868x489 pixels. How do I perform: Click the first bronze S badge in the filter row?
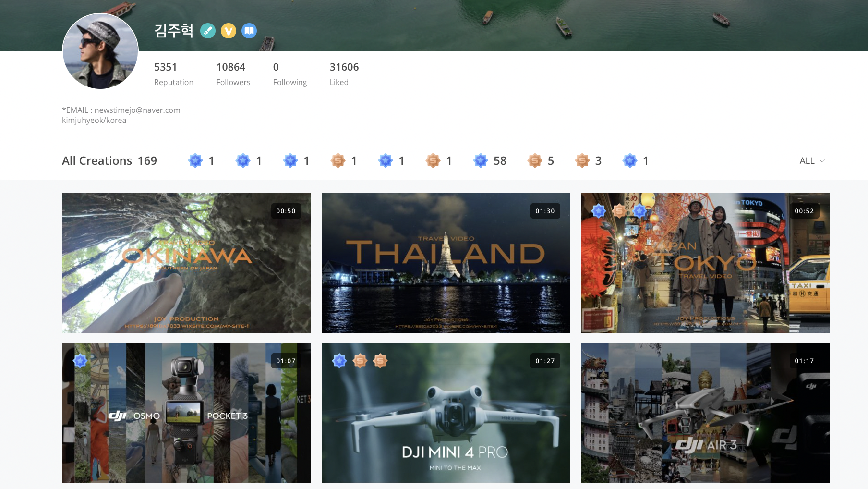click(338, 160)
